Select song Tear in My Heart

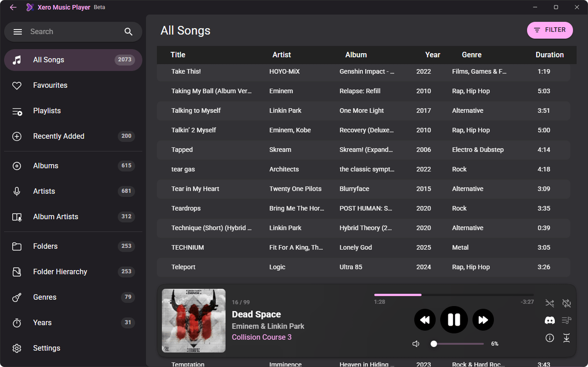pyautogui.click(x=363, y=189)
